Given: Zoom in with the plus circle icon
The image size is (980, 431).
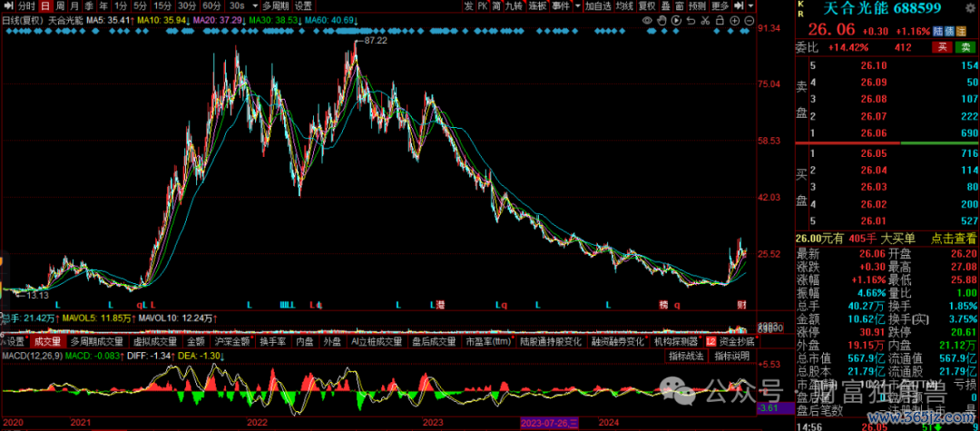Looking at the screenshot, I should [734, 21].
